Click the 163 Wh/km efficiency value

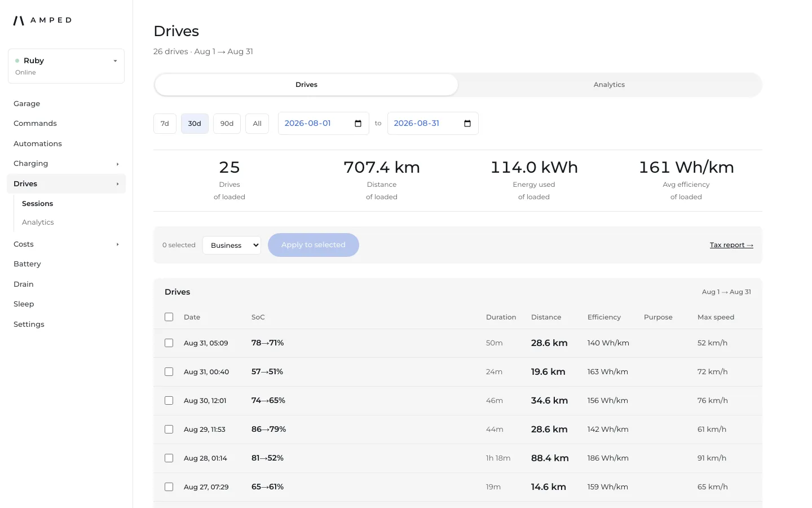point(608,372)
